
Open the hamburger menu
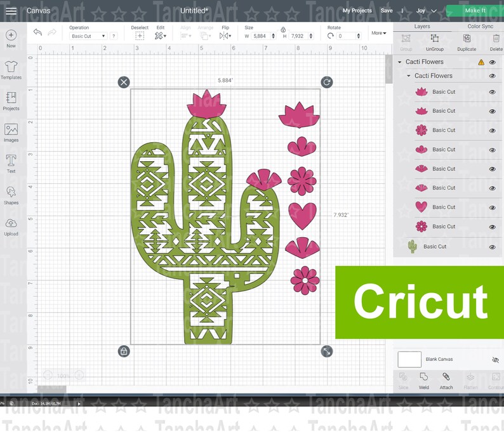point(11,11)
